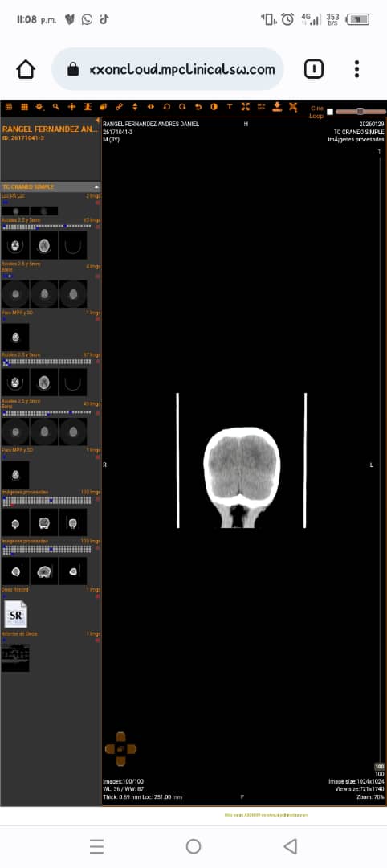
Task: Select the pan move tool
Action: (71, 107)
